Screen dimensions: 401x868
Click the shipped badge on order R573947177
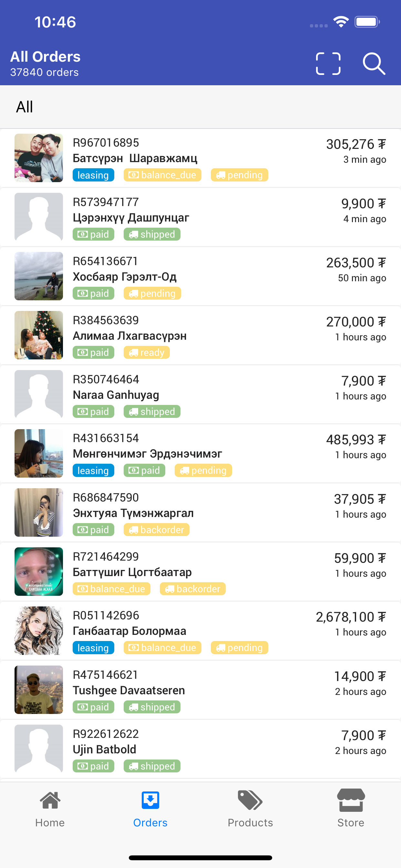152,234
